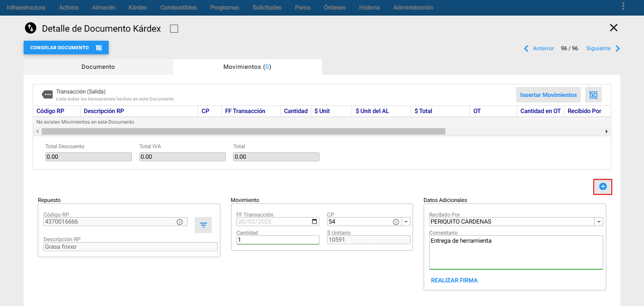Click the table horizontal scrollbar thumb
644x306 pixels.
[244, 131]
